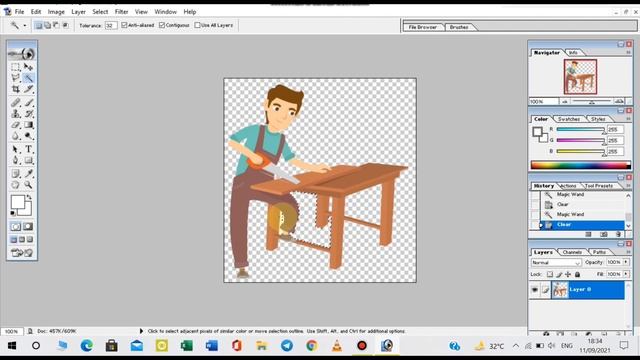
Task: Click the foreground color swatch in toolbox
Action: (x=17, y=202)
